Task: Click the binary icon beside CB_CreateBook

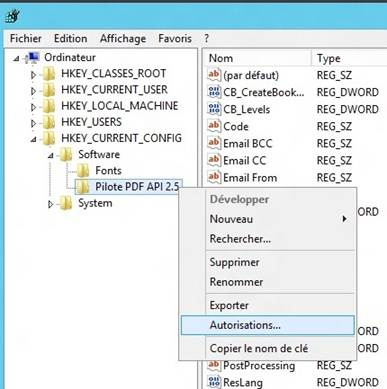Action: tap(214, 92)
